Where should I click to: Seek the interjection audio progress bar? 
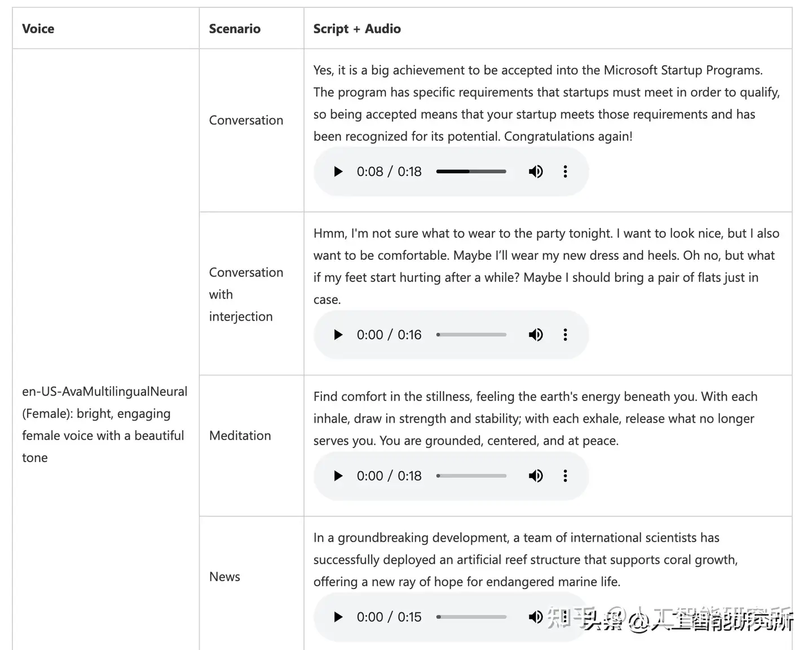471,335
